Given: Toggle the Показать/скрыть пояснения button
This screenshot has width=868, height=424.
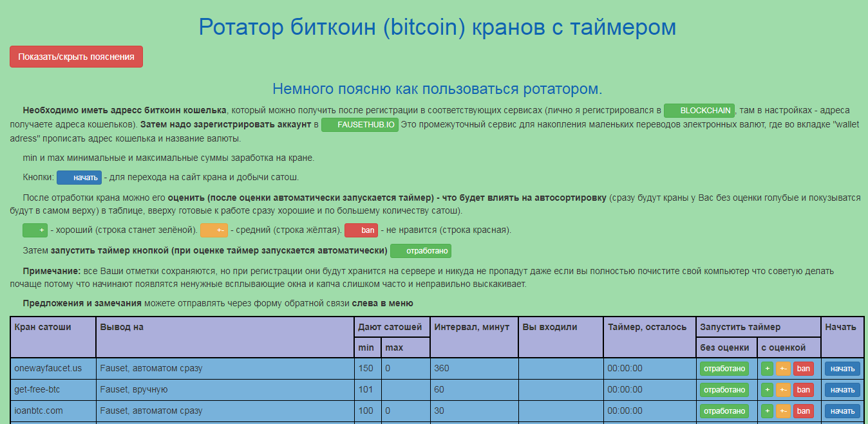Looking at the screenshot, I should coord(76,57).
